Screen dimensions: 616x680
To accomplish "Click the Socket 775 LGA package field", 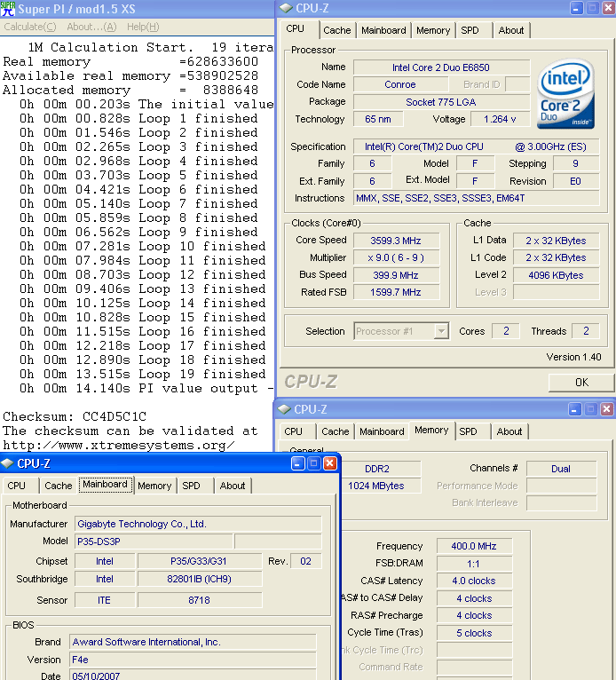I will click(441, 102).
